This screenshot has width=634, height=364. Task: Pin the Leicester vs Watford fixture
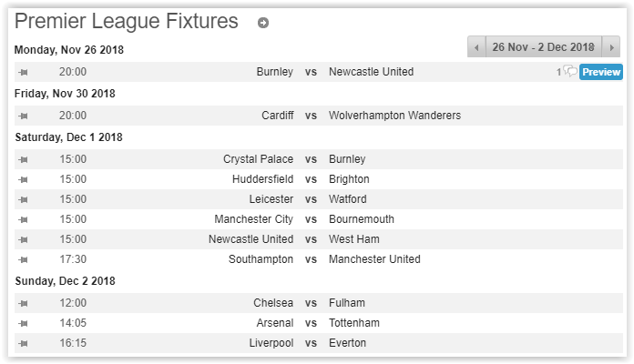[24, 199]
